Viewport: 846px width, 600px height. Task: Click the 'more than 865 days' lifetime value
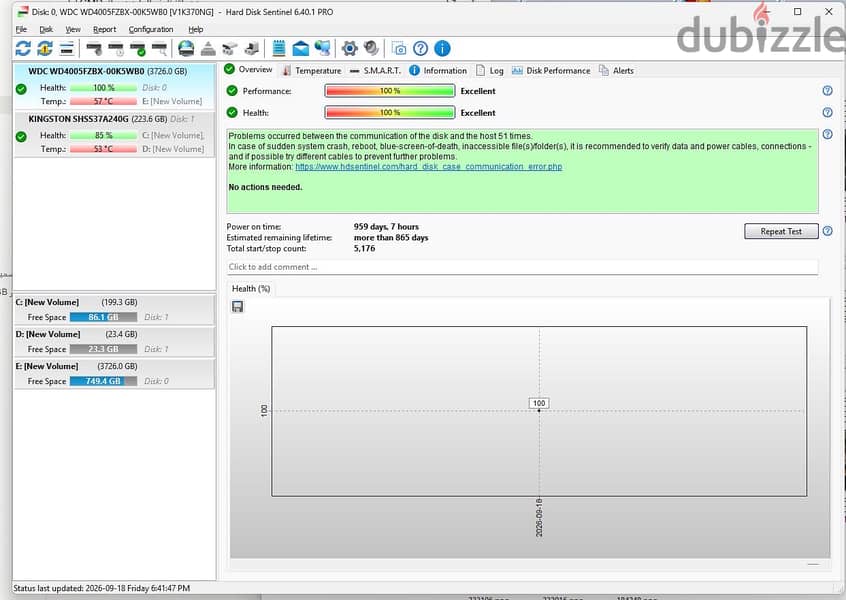point(391,237)
